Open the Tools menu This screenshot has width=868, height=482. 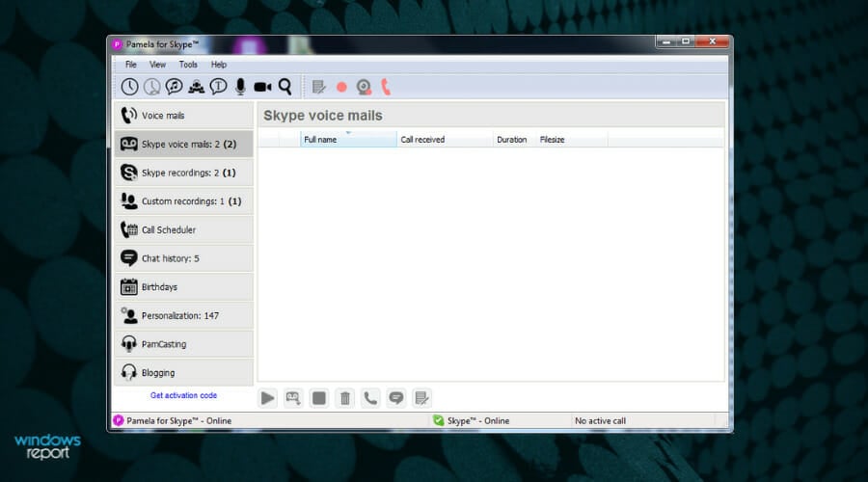point(188,65)
